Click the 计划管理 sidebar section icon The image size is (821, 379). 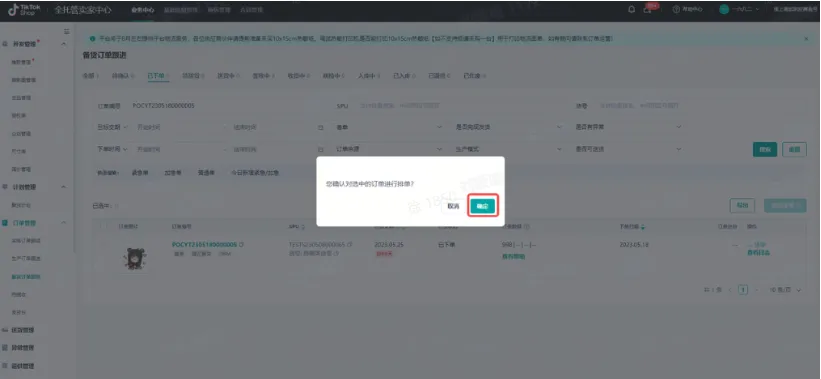(5, 187)
